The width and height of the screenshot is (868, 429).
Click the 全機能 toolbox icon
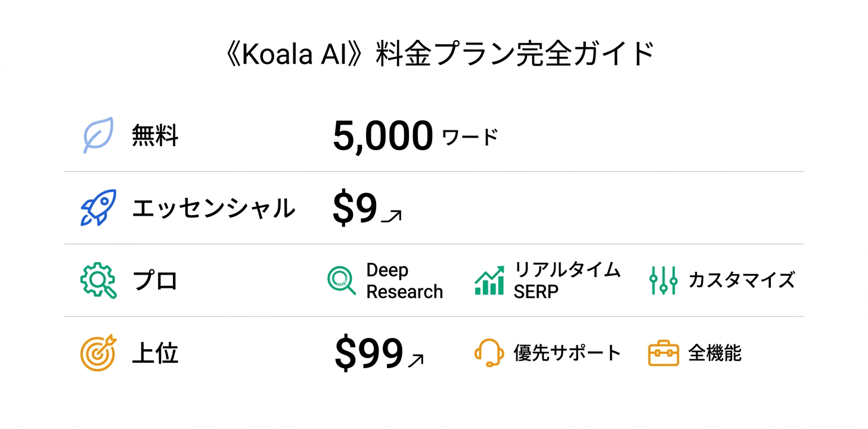click(x=663, y=353)
